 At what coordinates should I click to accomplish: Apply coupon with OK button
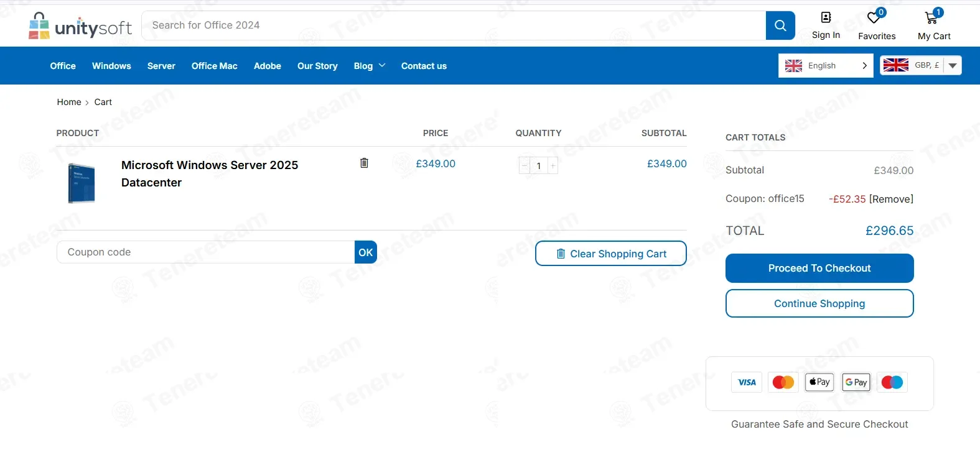(x=366, y=252)
